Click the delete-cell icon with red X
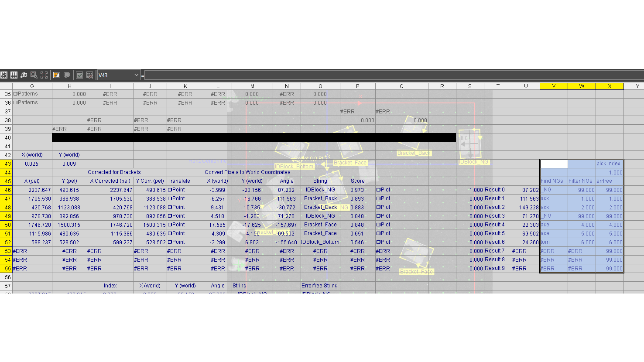The image size is (644, 362). click(89, 75)
